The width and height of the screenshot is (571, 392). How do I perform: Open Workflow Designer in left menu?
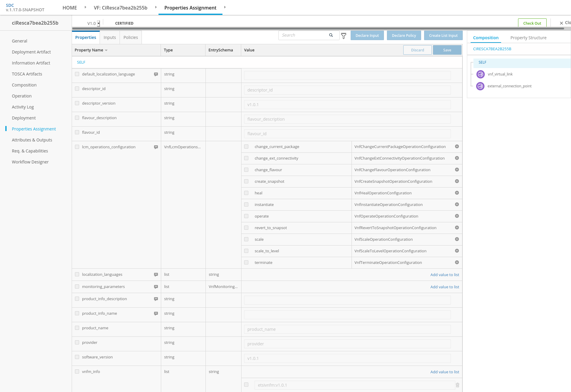(30, 162)
